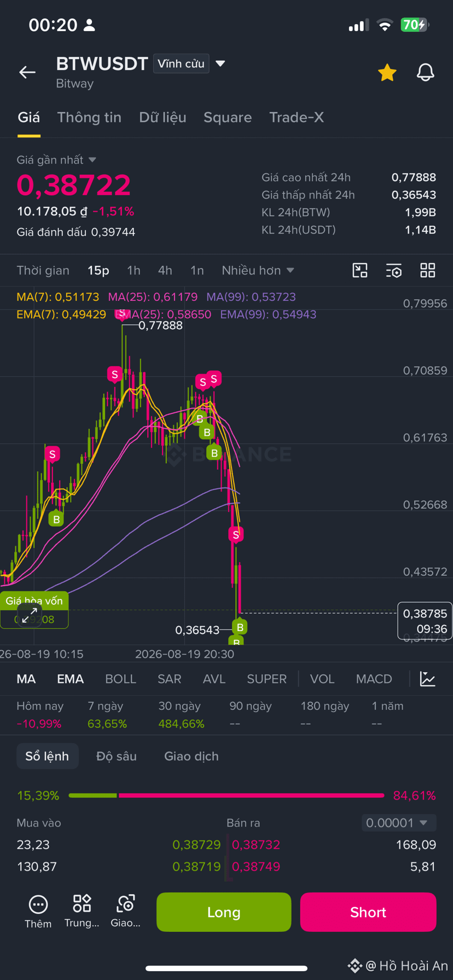Image resolution: width=453 pixels, height=980 pixels.
Task: Select the 4h timeframe
Action: (165, 270)
